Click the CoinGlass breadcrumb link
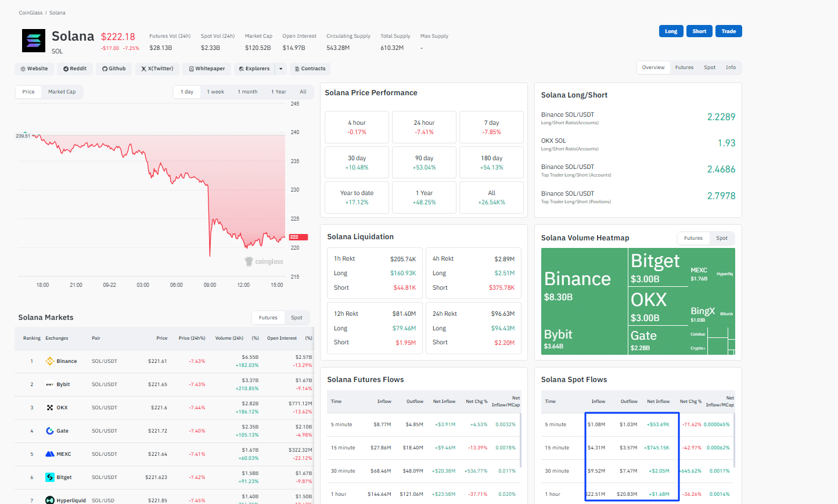Viewport: 838px width, 504px height. [31, 13]
